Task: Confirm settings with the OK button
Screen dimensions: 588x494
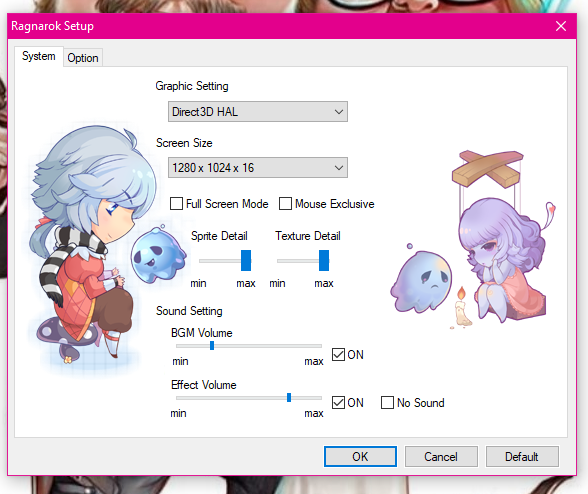Action: tap(360, 456)
